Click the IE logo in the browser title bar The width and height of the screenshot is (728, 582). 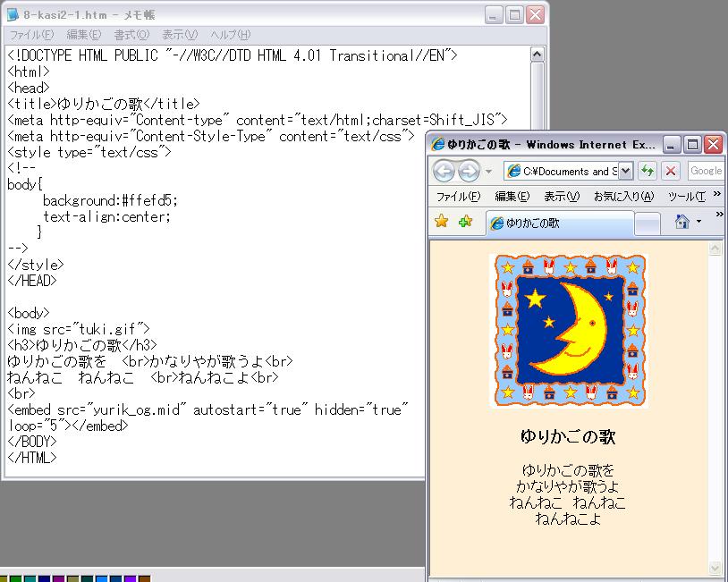(438, 144)
